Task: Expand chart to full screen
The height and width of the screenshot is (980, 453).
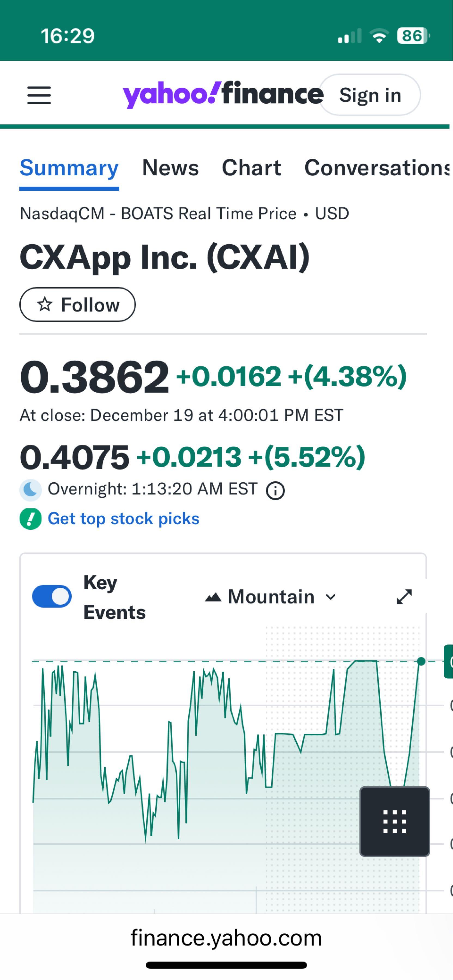Action: pyautogui.click(x=404, y=596)
